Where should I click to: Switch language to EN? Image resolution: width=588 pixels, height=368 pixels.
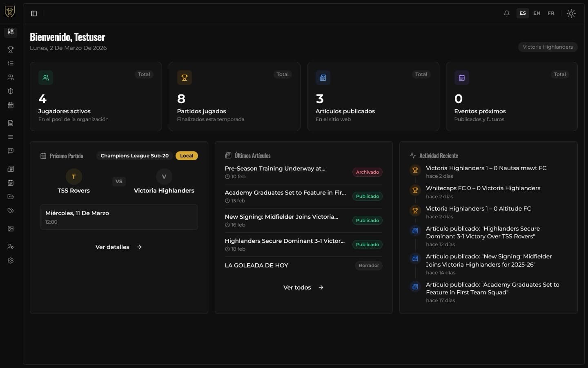point(537,13)
